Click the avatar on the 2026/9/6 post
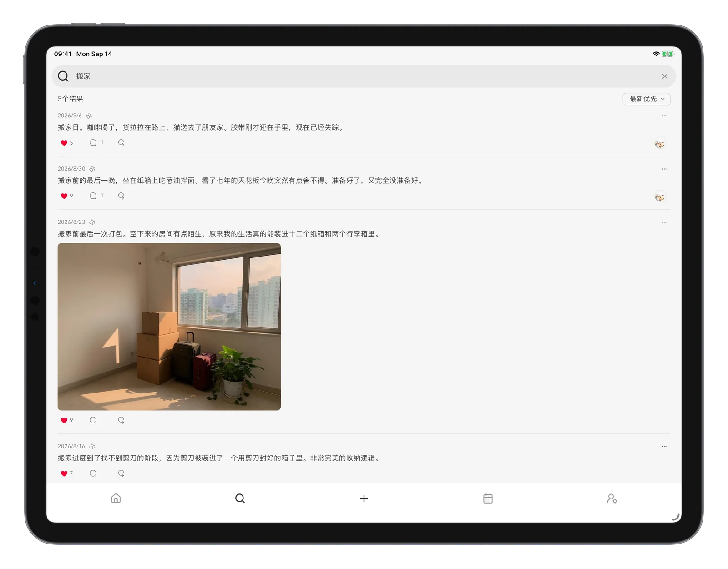 point(659,144)
